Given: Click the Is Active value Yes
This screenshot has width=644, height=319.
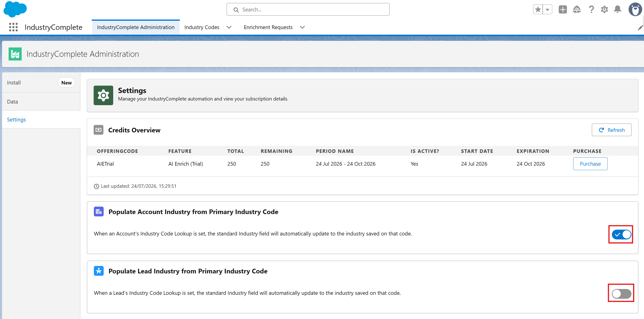Looking at the screenshot, I should (x=414, y=164).
